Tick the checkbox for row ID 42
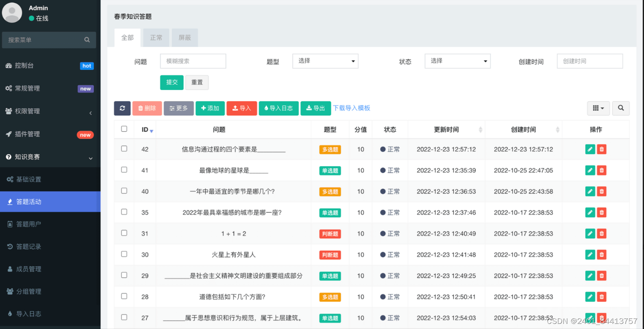 coord(124,149)
